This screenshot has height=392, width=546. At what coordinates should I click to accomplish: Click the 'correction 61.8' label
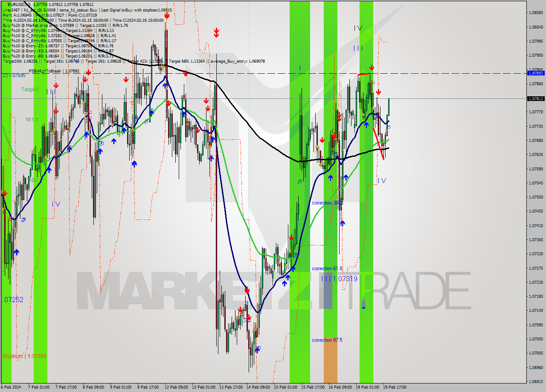[x=327, y=268]
